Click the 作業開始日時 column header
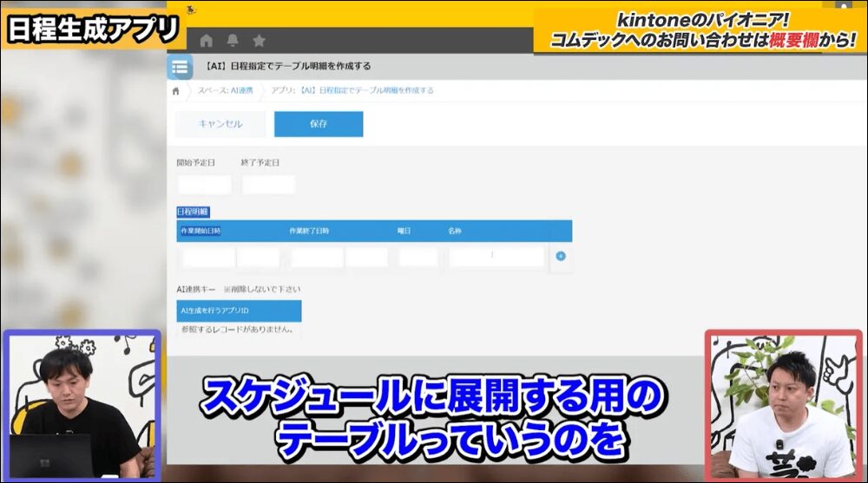The height and width of the screenshot is (483, 868). coord(201,231)
